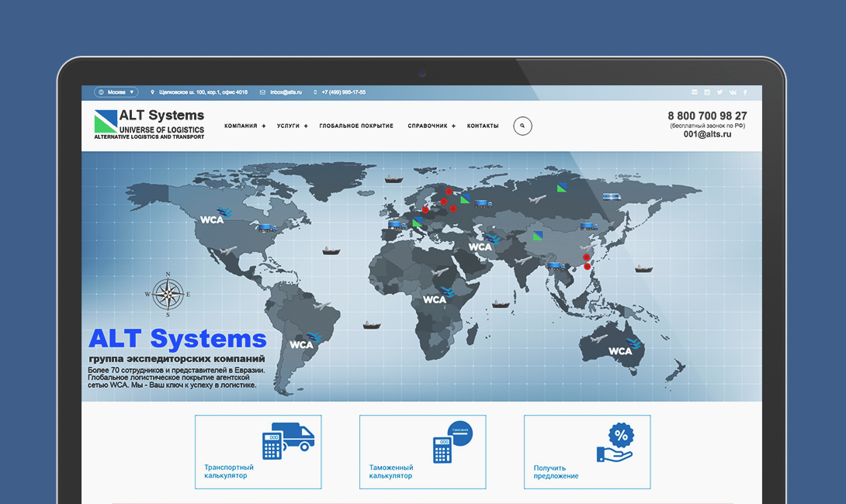Viewport: 846px width, 504px height.
Task: Expand the Справочник submenu plus sign
Action: tap(454, 126)
